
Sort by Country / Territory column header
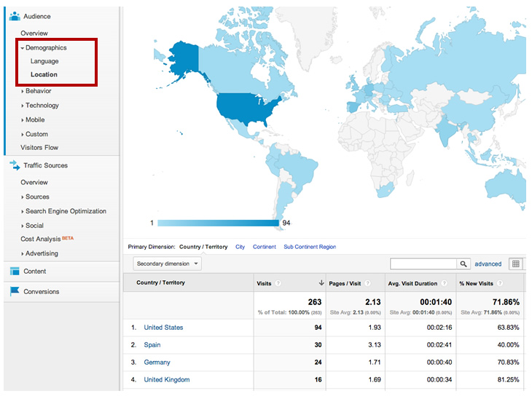pos(160,282)
